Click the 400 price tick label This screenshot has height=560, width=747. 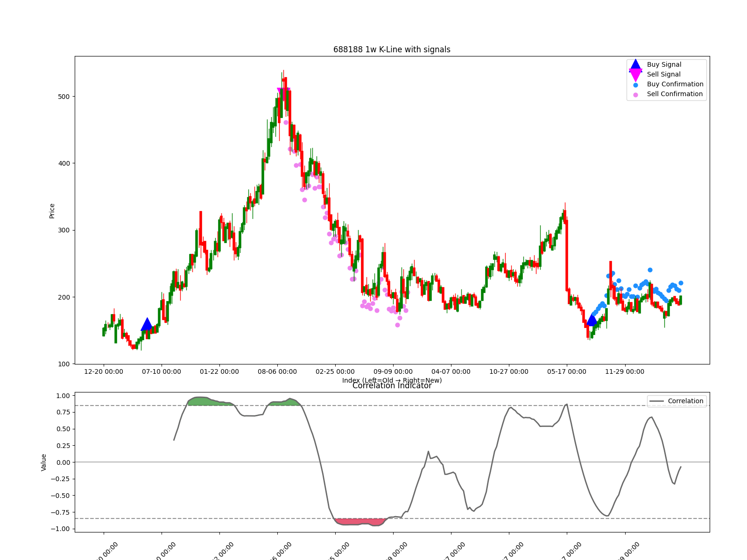pos(64,163)
